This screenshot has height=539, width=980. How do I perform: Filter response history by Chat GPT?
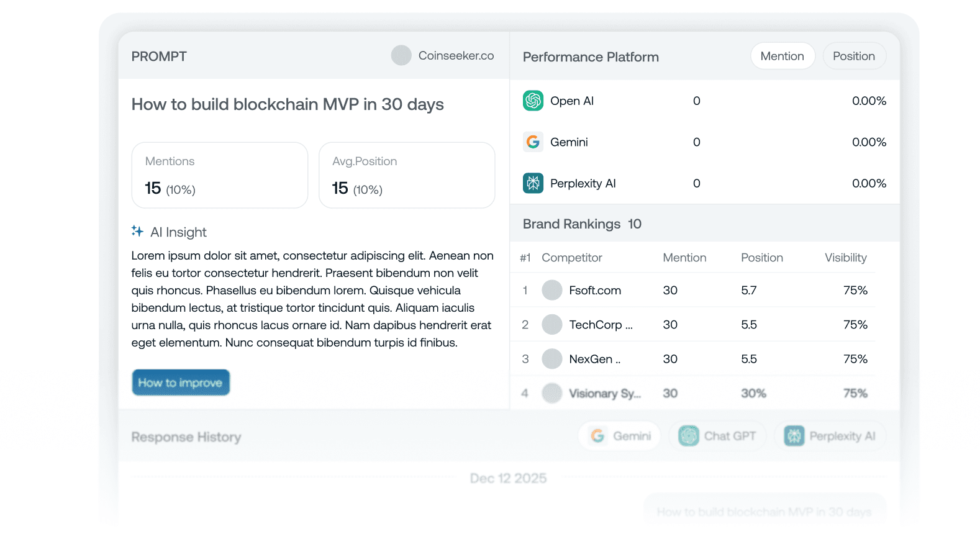point(717,436)
